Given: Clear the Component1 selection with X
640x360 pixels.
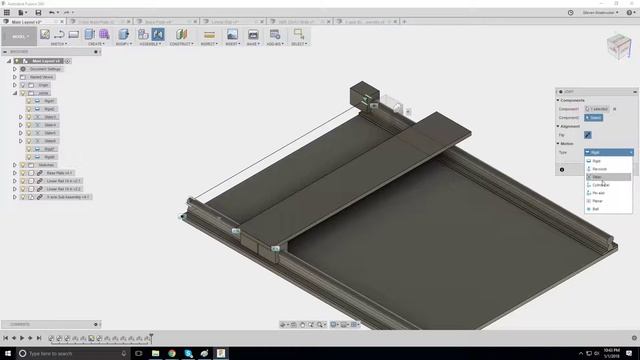Looking at the screenshot, I should (x=615, y=109).
